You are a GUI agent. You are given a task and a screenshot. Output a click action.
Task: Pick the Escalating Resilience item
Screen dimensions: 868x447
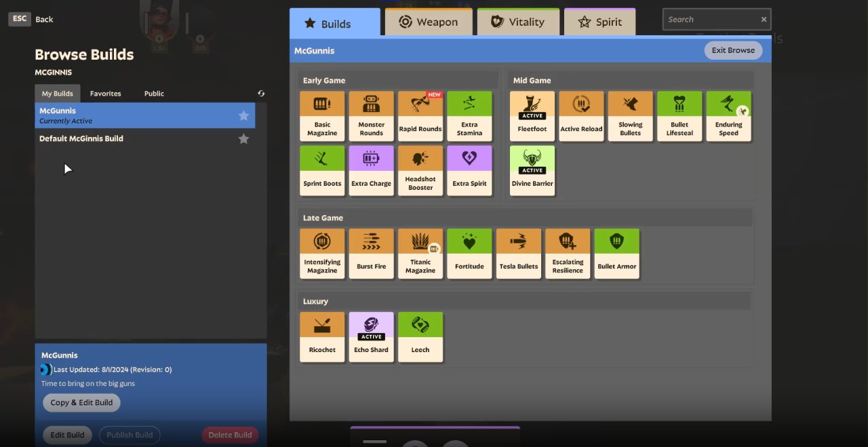click(x=568, y=254)
